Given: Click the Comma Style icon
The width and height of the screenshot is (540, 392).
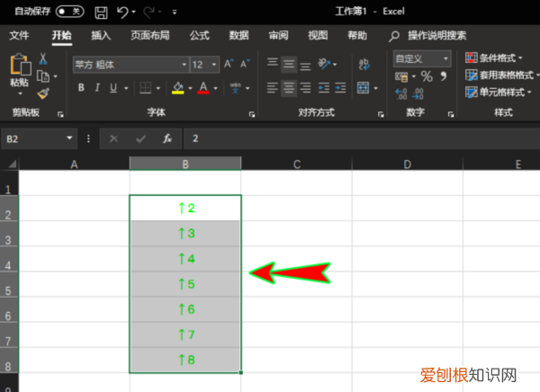Looking at the screenshot, I should [x=444, y=76].
